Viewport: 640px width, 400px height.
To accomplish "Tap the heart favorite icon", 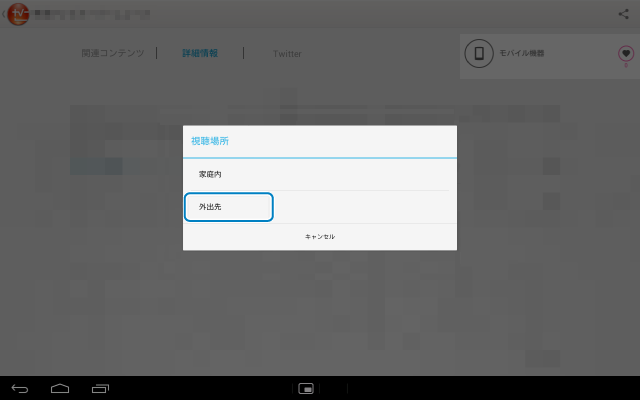I will [x=626, y=53].
